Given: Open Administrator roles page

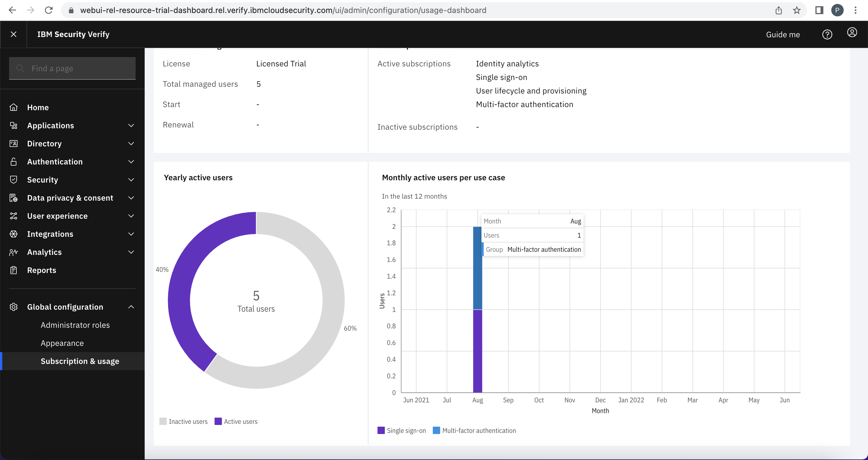Looking at the screenshot, I should [75, 325].
